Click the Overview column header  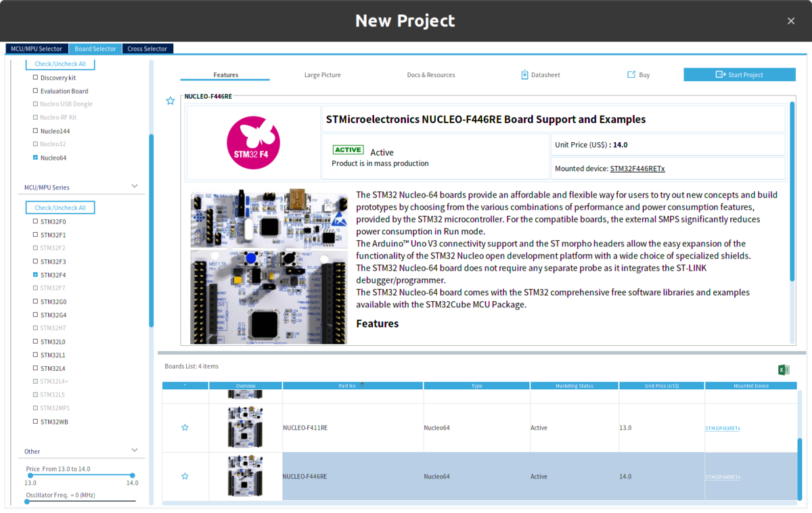click(246, 386)
